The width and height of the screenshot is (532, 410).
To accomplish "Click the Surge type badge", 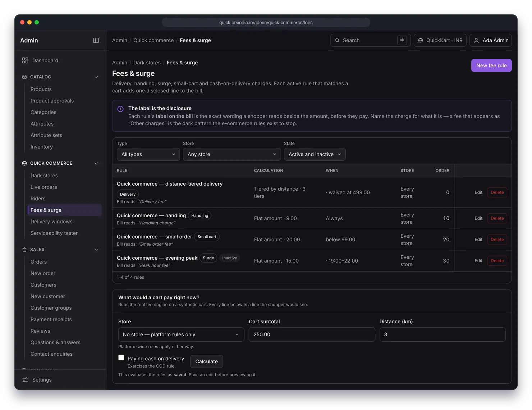I will click(208, 258).
